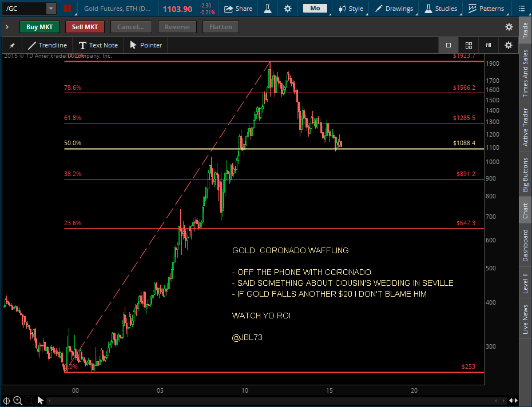This screenshot has height=407, width=532.
Task: Toggle the pin drawing toolbar icon
Action: point(12,45)
